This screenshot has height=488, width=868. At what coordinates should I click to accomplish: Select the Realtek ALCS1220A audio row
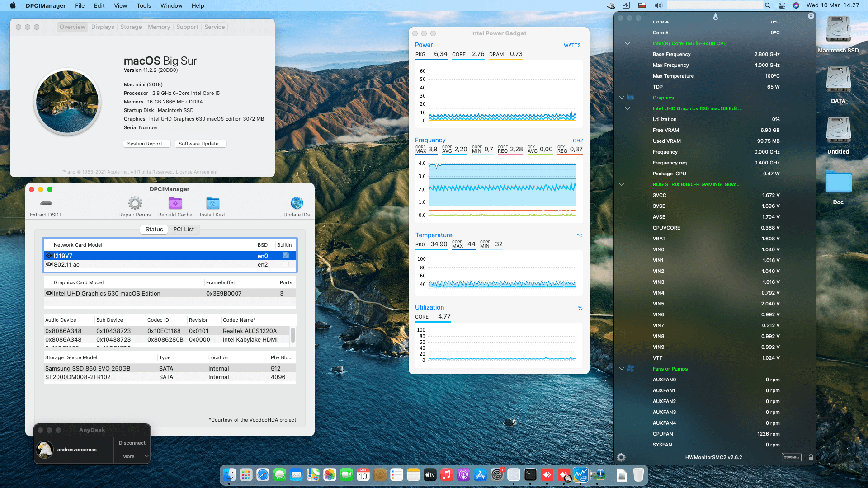[x=167, y=331]
